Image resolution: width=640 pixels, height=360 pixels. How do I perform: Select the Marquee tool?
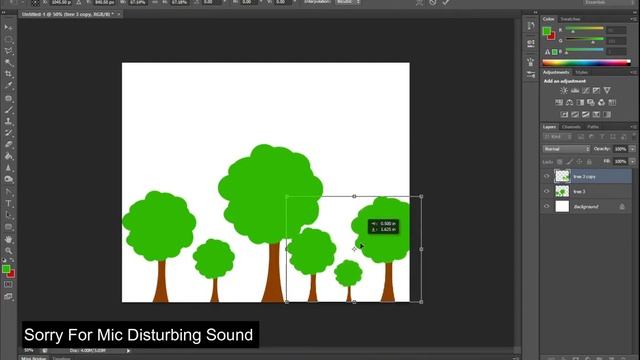click(x=8, y=40)
